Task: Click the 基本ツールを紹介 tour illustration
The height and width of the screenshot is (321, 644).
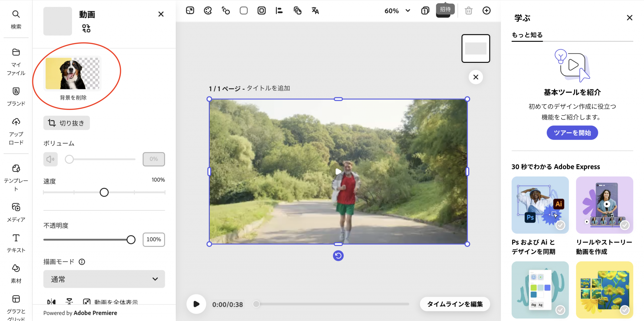Action: [x=572, y=65]
